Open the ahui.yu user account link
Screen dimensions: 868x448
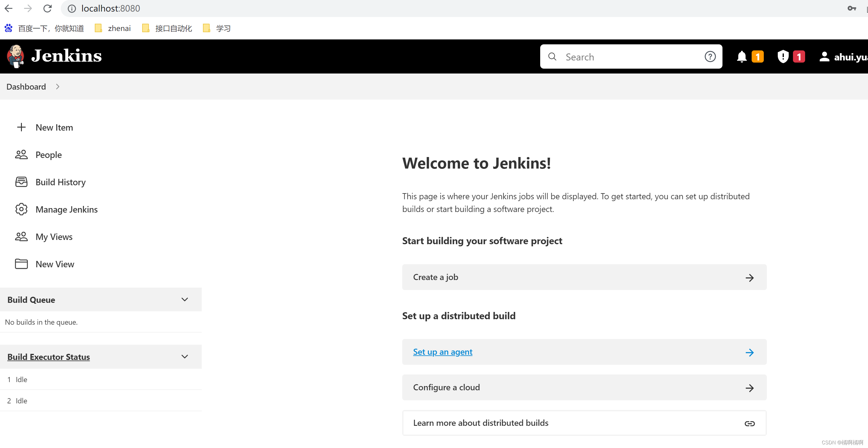(x=850, y=57)
